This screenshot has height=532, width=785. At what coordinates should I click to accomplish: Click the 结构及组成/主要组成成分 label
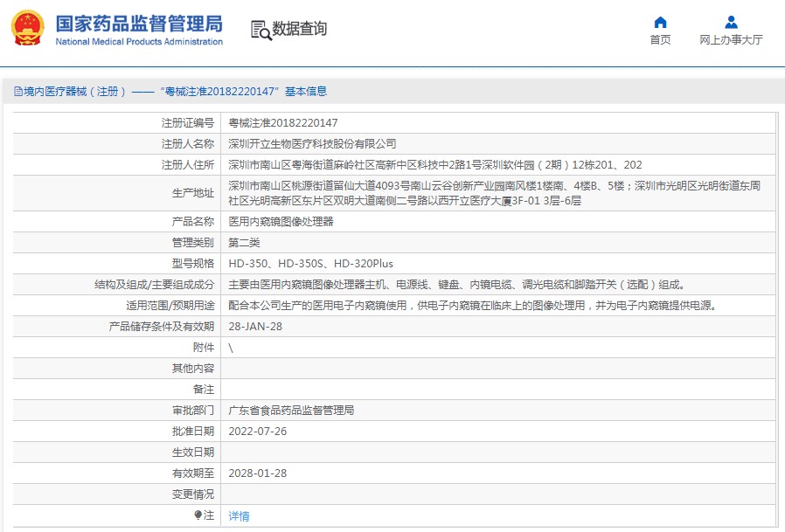point(154,284)
